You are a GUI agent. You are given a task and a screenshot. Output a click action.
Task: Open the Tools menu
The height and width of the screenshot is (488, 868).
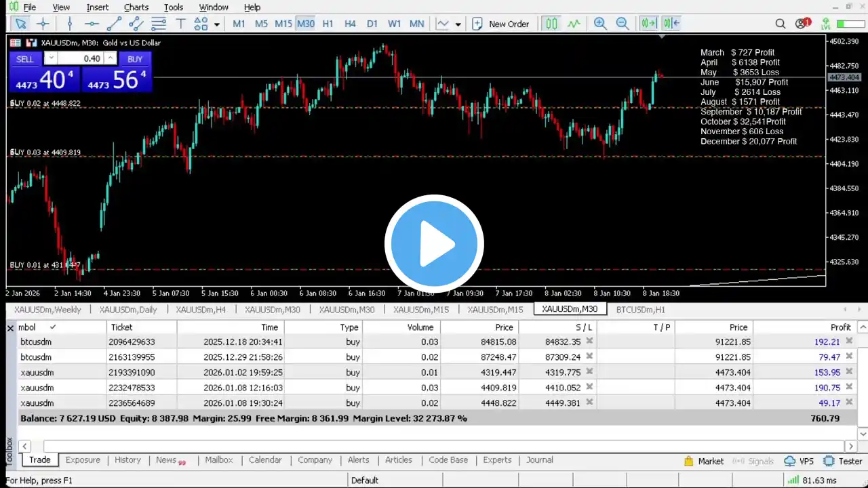(174, 7)
